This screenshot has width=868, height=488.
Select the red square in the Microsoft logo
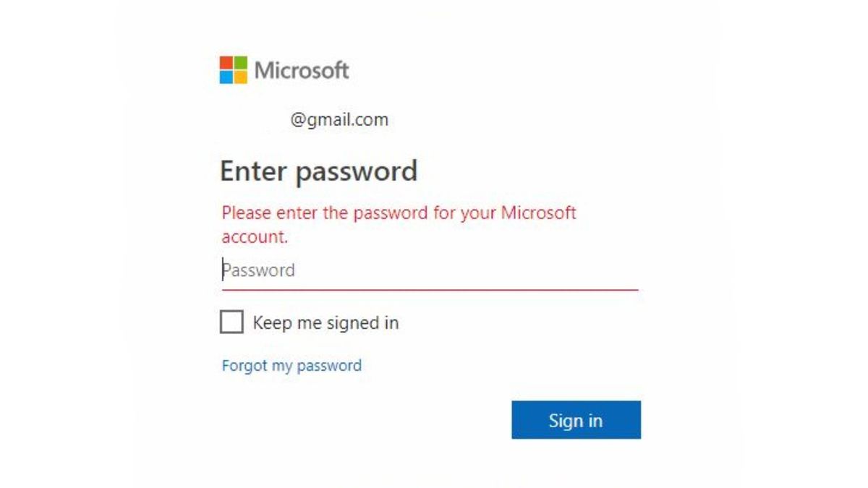point(226,62)
